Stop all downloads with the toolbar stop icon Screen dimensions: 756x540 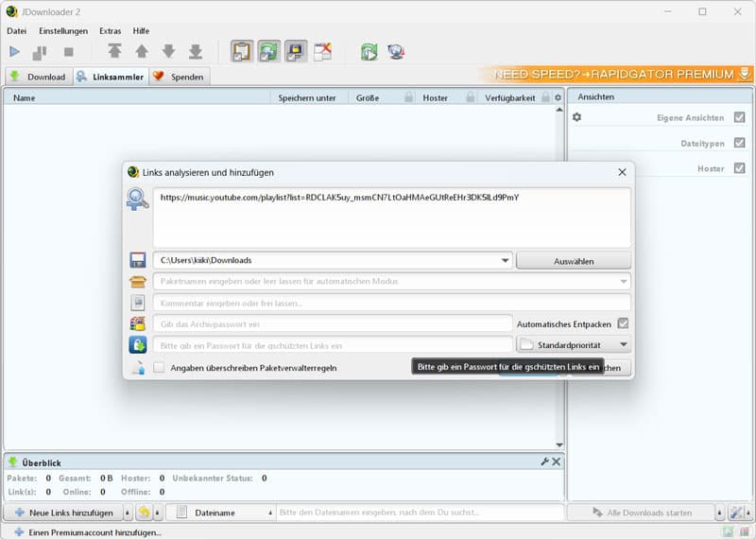pos(69,52)
